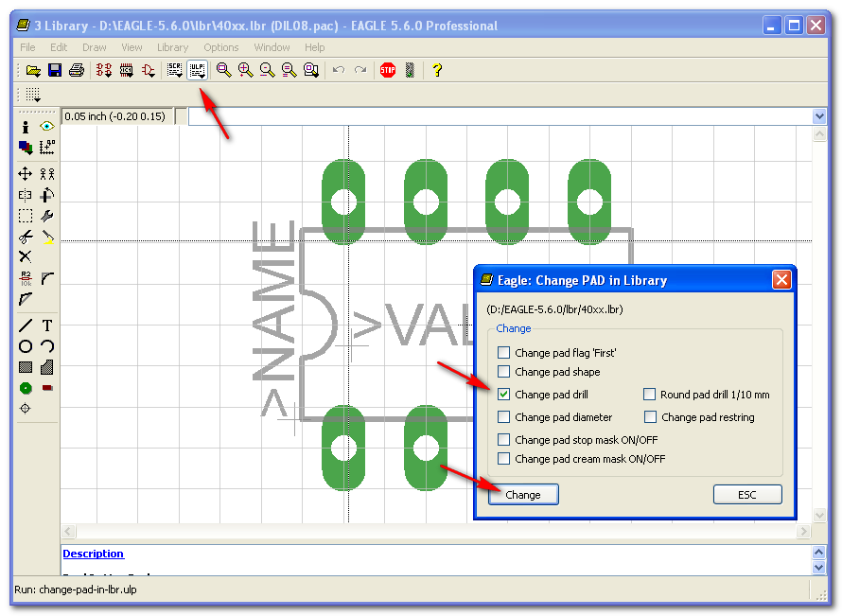This screenshot has width=842, height=616.
Task: Select the Paste tool
Action: click(x=47, y=237)
